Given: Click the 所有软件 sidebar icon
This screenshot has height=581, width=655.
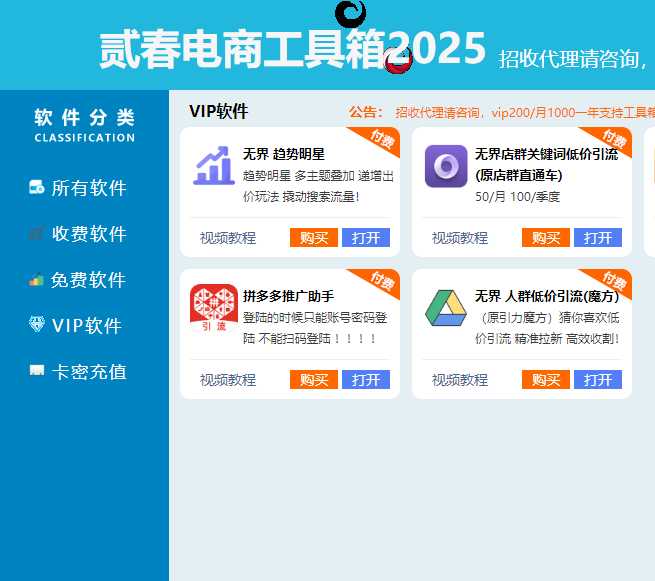Looking at the screenshot, I should pos(37,187).
